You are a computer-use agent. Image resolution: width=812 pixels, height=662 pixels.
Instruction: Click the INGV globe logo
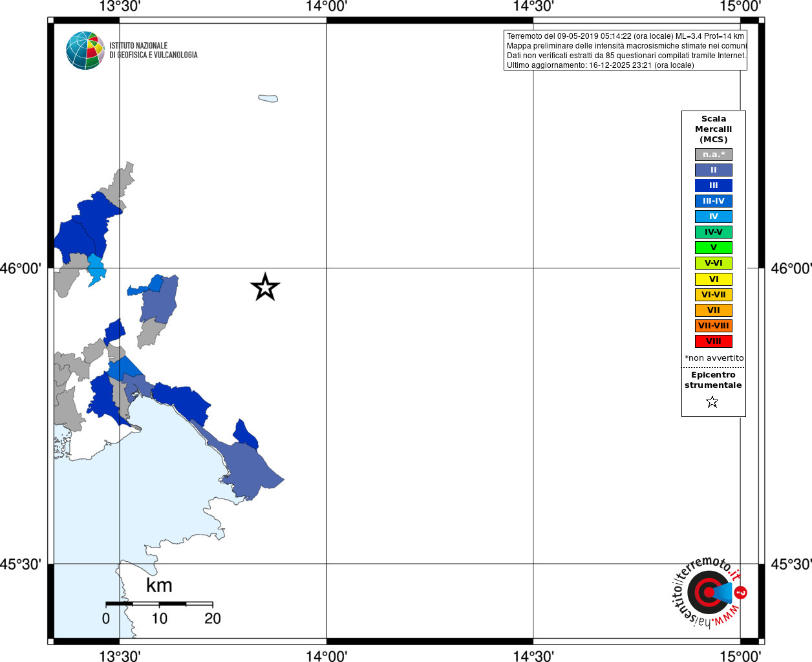click(85, 50)
